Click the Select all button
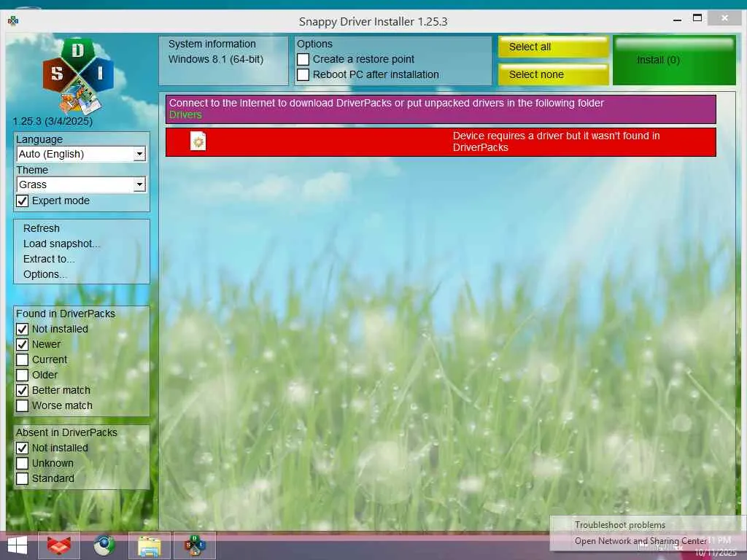 point(553,47)
